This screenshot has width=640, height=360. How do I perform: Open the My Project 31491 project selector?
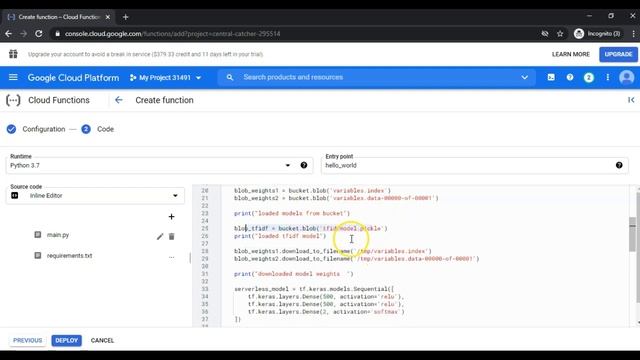click(x=165, y=78)
